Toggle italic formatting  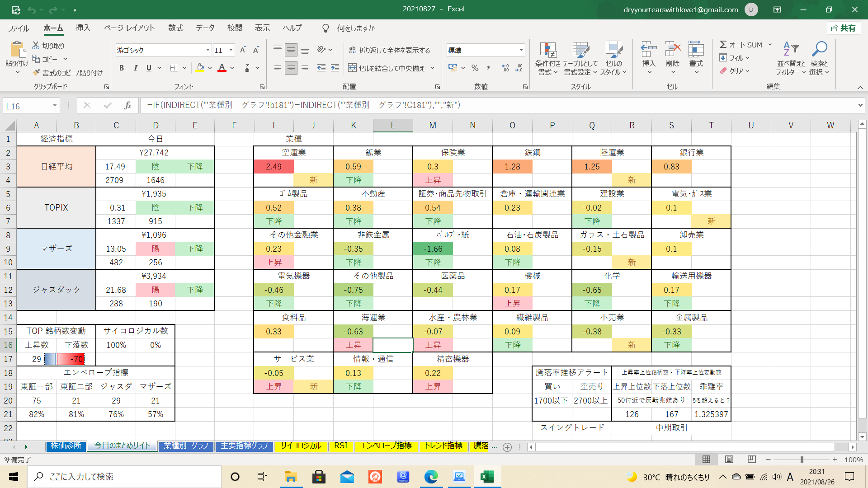pos(135,68)
